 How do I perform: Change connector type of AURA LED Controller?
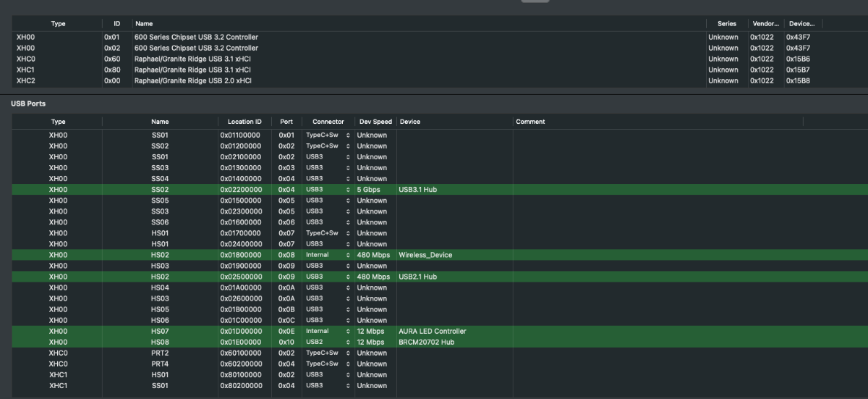pyautogui.click(x=328, y=331)
